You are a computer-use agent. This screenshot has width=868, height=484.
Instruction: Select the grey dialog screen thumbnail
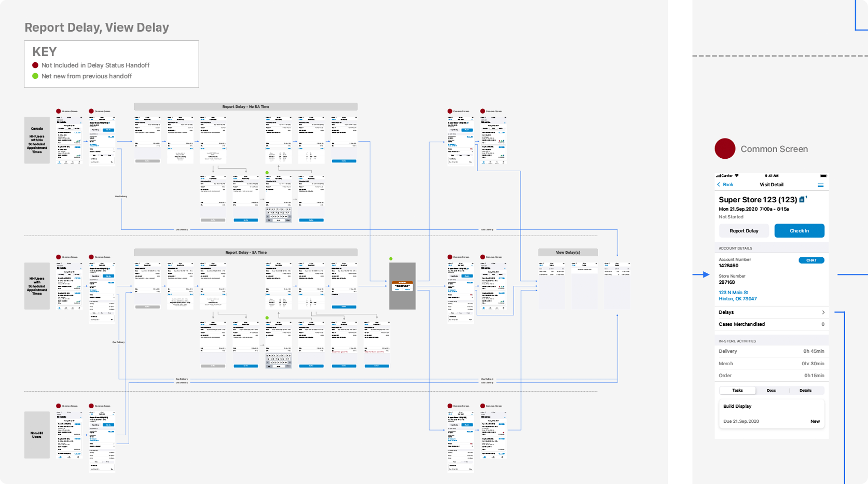pos(403,286)
